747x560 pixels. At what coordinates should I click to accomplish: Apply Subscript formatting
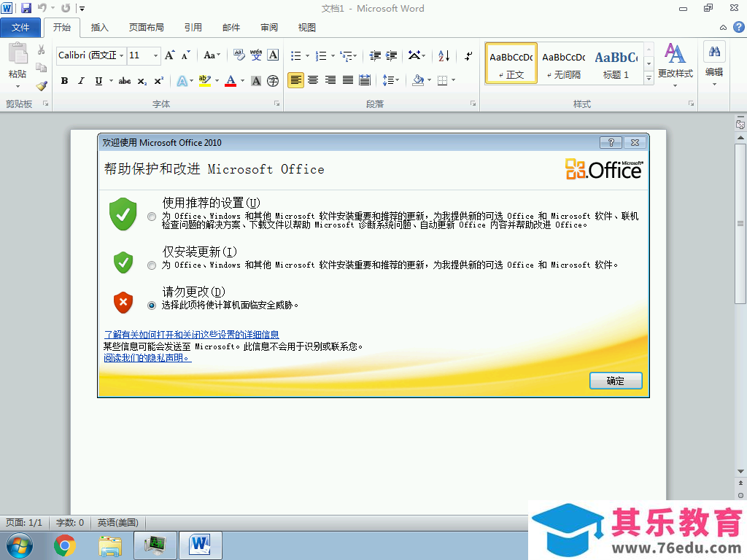point(142,81)
